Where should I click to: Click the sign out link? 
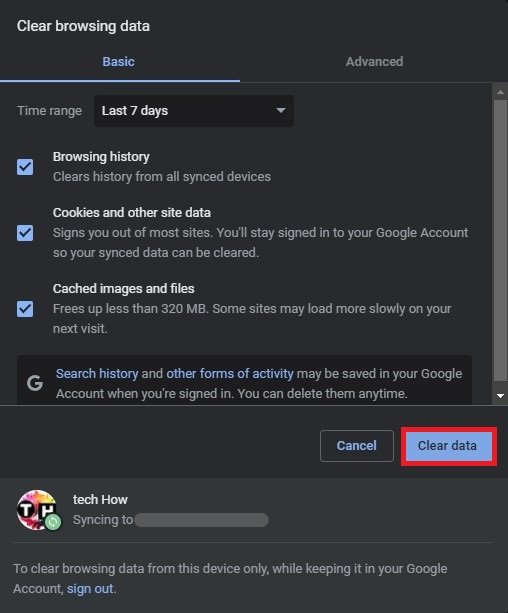(90, 589)
